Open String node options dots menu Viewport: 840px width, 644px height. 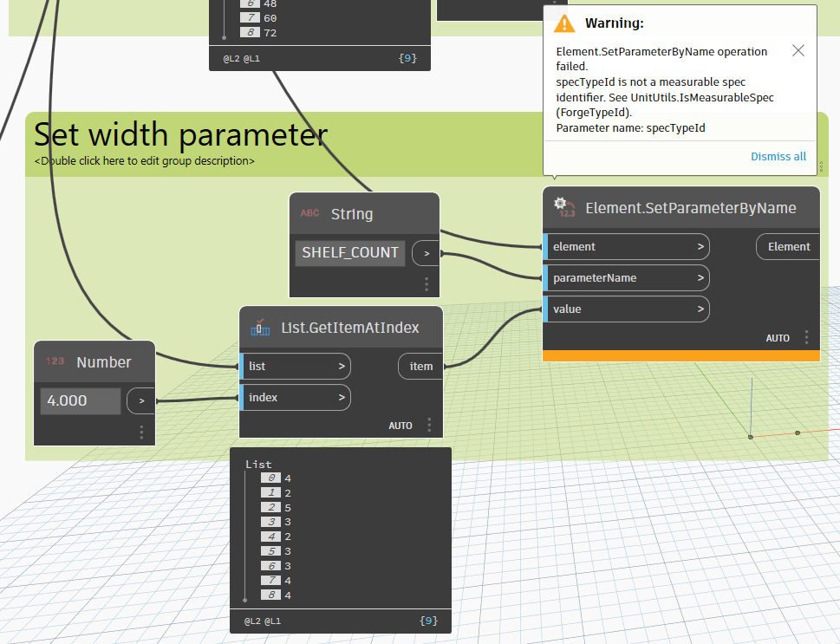pyautogui.click(x=427, y=284)
